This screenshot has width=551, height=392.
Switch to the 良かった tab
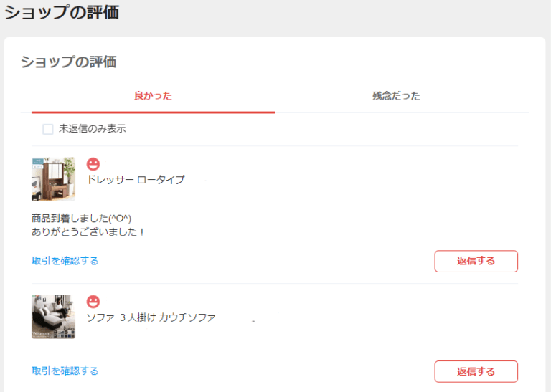coord(153,96)
